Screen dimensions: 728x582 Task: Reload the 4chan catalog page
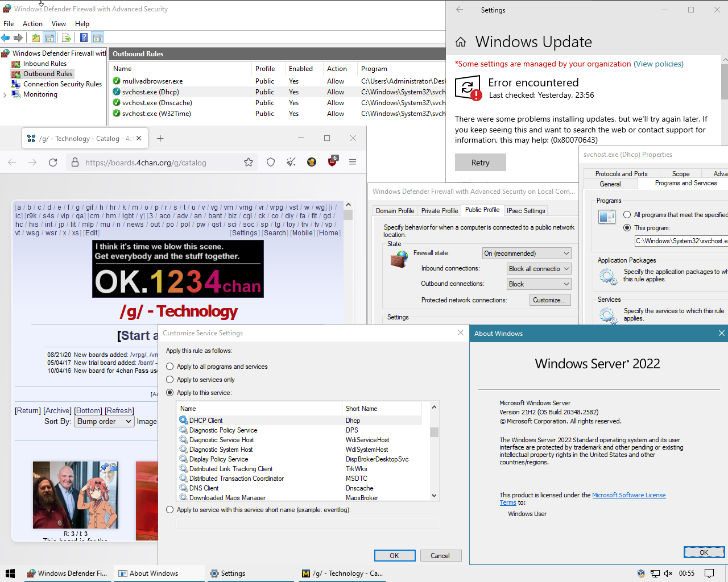[x=53, y=163]
